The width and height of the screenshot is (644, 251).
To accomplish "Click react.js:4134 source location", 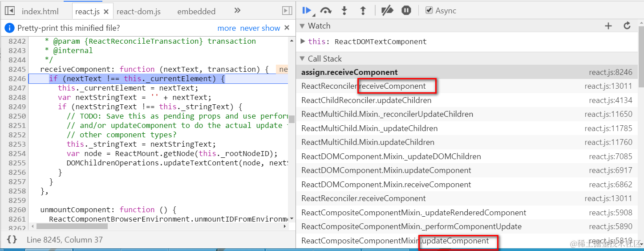I will point(611,100).
